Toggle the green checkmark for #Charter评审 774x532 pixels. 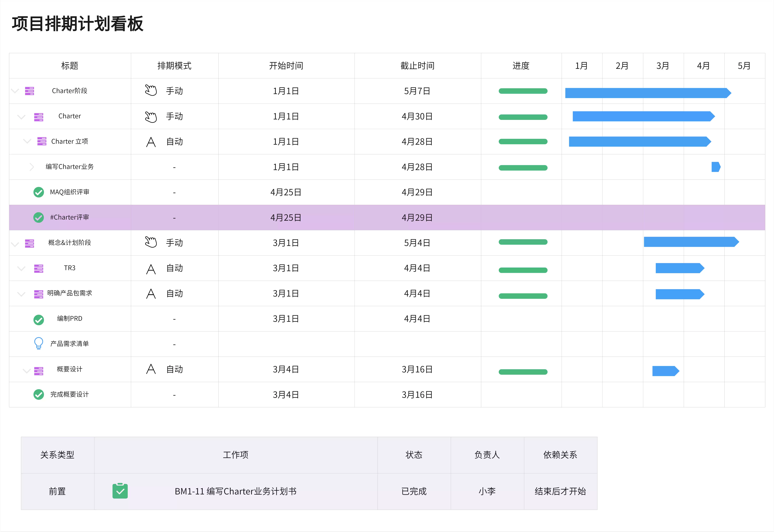[39, 218]
